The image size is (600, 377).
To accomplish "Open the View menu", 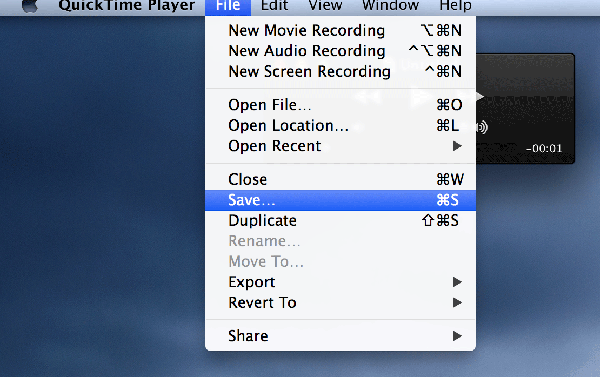I will point(325,6).
